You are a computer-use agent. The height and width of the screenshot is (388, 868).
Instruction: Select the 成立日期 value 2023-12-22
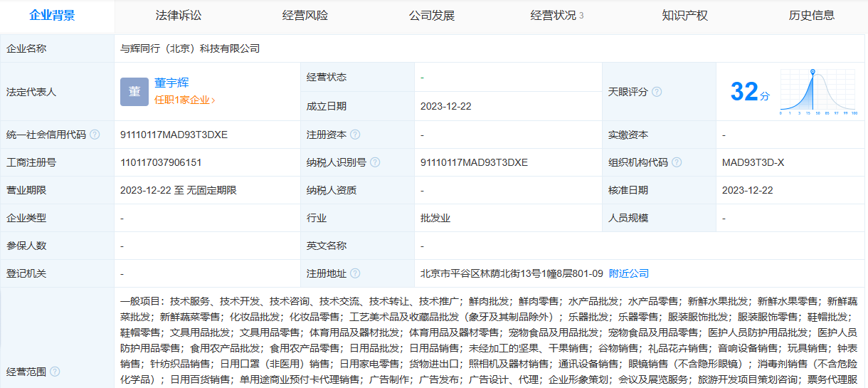(x=446, y=106)
